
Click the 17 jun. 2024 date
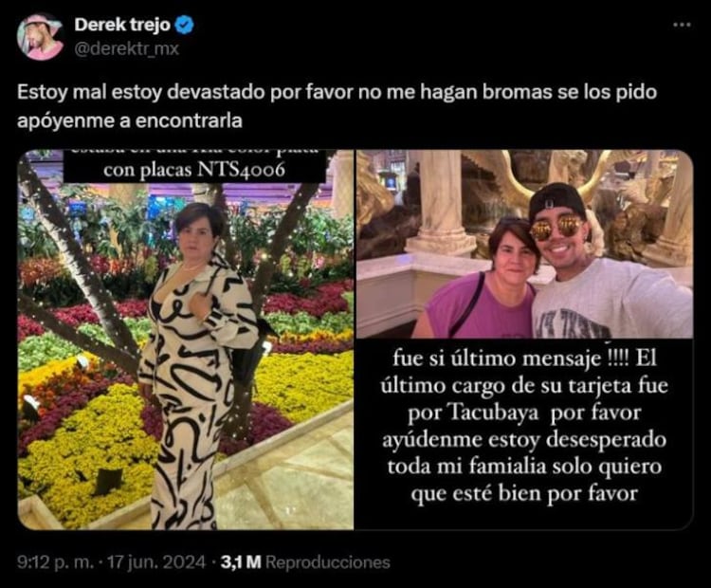155,562
